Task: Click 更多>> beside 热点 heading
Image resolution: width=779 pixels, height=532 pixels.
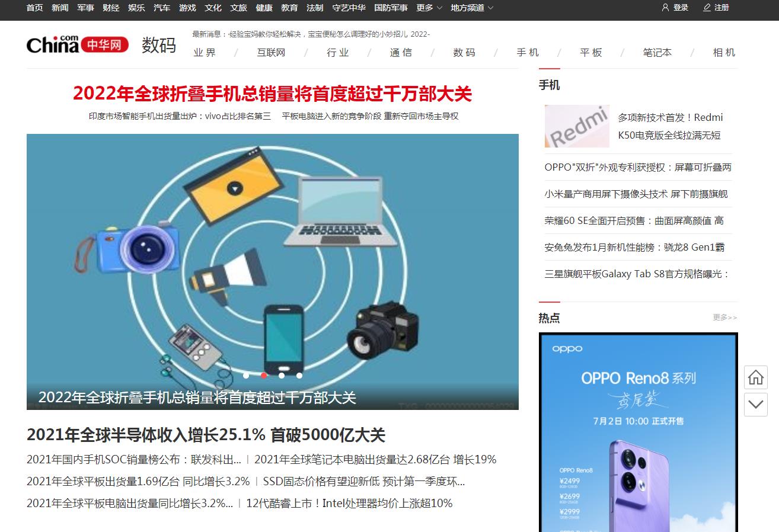Action: (725, 318)
